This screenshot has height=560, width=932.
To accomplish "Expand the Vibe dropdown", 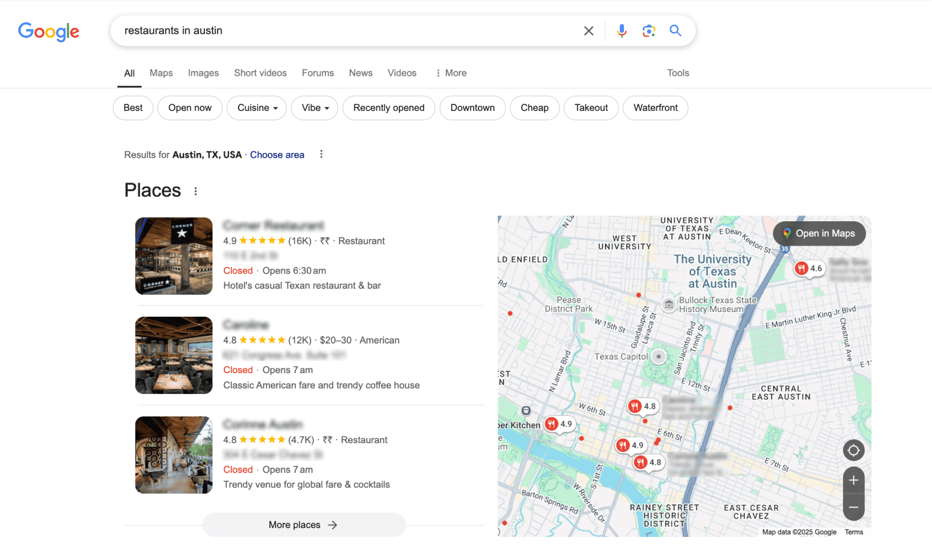I will [315, 108].
